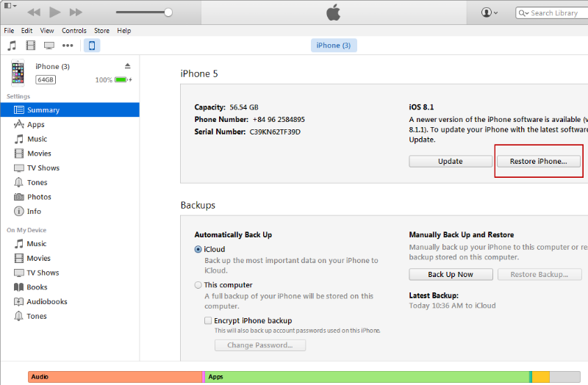
Task: Click the battery icon next to 100%
Action: tap(123, 79)
